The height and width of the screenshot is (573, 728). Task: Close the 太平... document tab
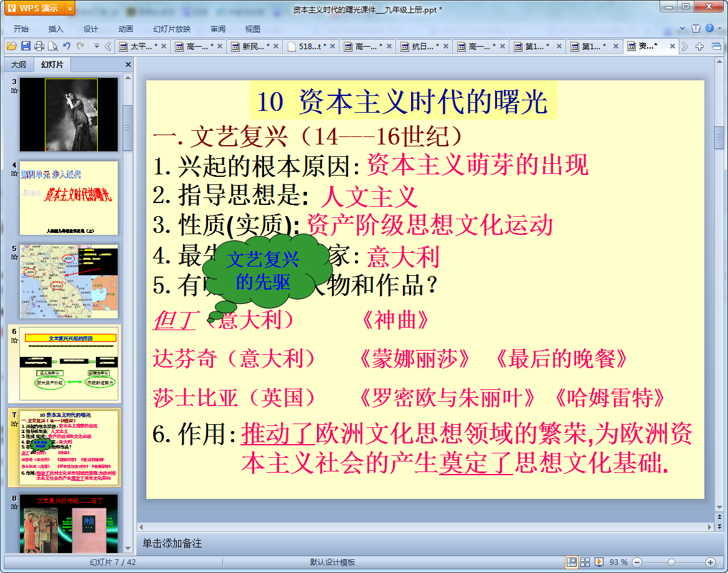[164, 47]
